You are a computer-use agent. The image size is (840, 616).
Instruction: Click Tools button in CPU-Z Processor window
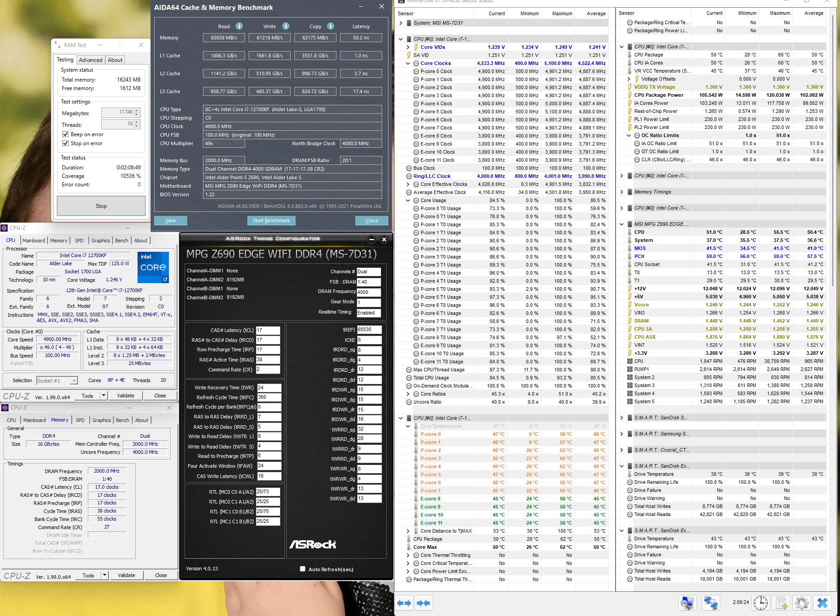click(87, 396)
